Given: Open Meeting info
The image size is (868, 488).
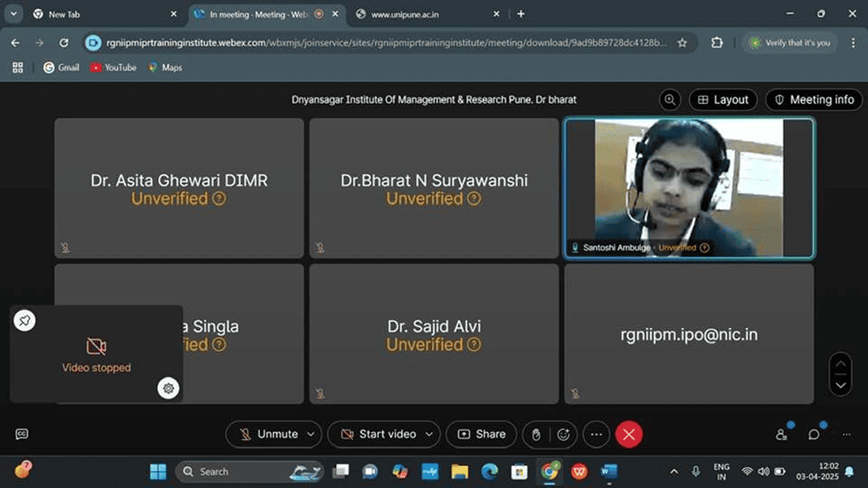Looking at the screenshot, I should 813,99.
